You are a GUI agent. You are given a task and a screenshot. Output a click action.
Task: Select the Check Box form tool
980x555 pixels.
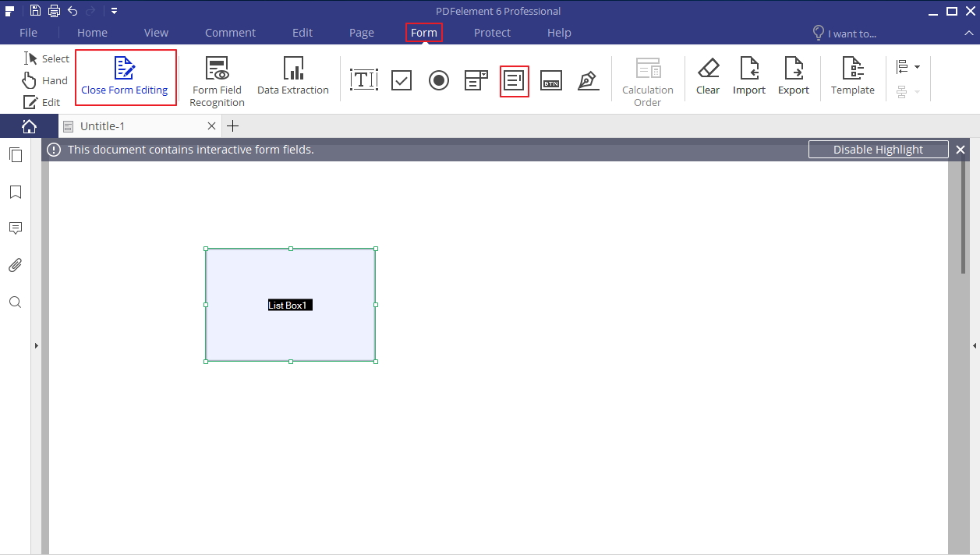402,80
